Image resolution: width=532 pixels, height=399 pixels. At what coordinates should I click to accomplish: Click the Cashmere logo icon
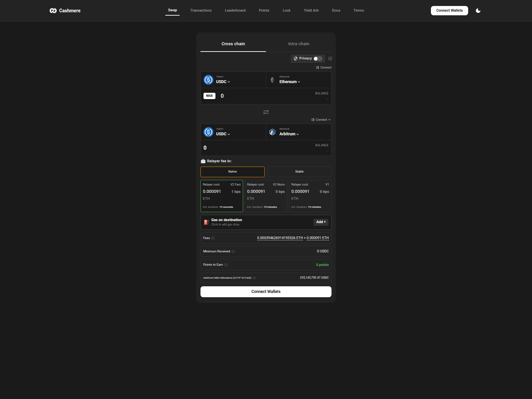(x=53, y=11)
